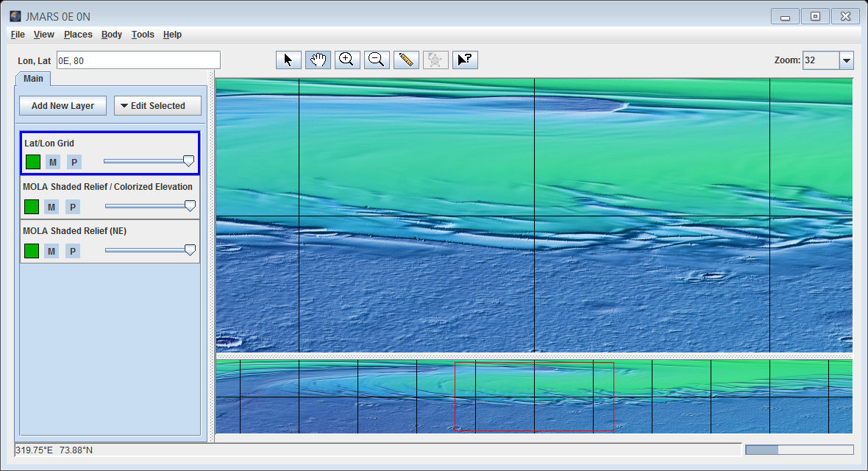Screen dimensions: 868x471
Task: Select the Lat/Lon Grid layer row
Action: [x=110, y=153]
